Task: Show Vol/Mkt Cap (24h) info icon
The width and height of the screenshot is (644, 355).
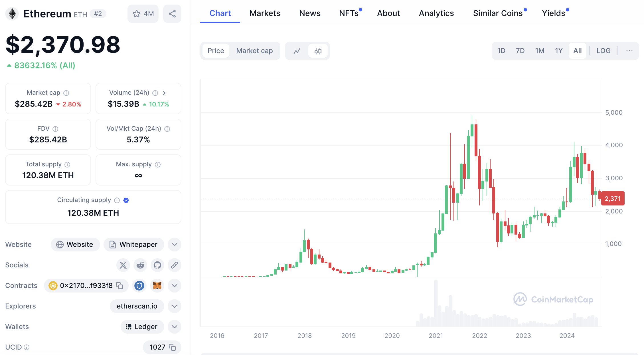Action: coord(167,129)
